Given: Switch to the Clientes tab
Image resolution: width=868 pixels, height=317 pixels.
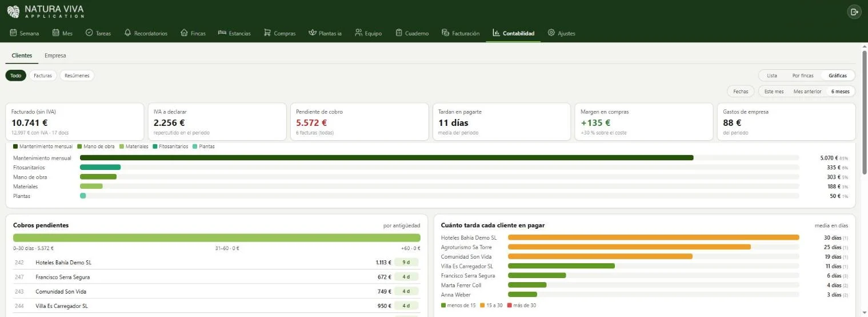Looking at the screenshot, I should 22,56.
